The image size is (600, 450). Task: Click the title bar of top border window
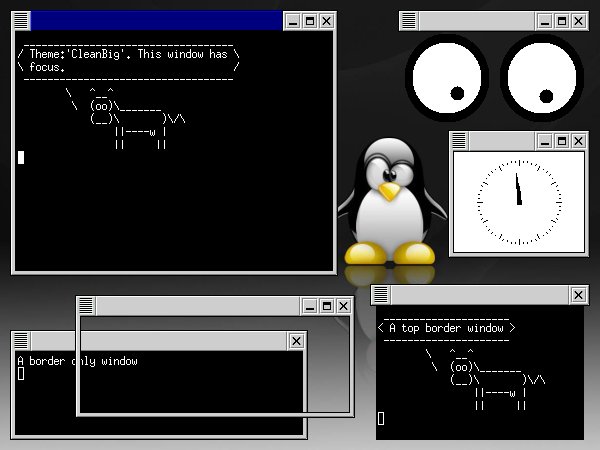pos(480,295)
